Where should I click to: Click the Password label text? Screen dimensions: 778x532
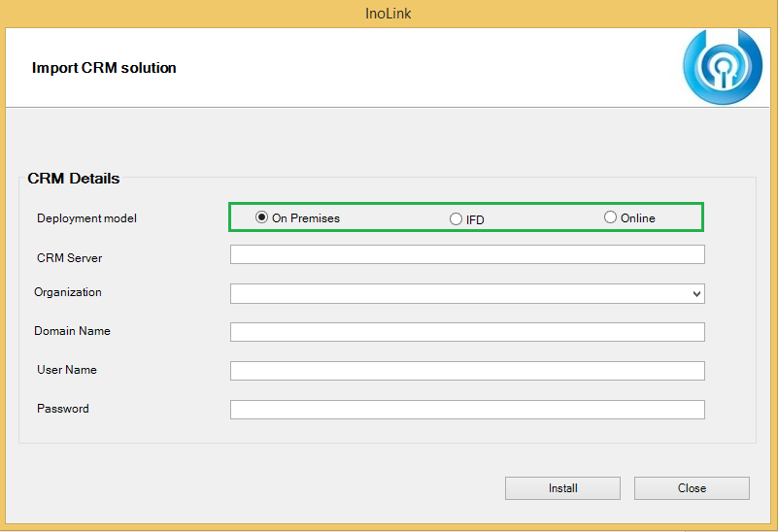pyautogui.click(x=63, y=409)
